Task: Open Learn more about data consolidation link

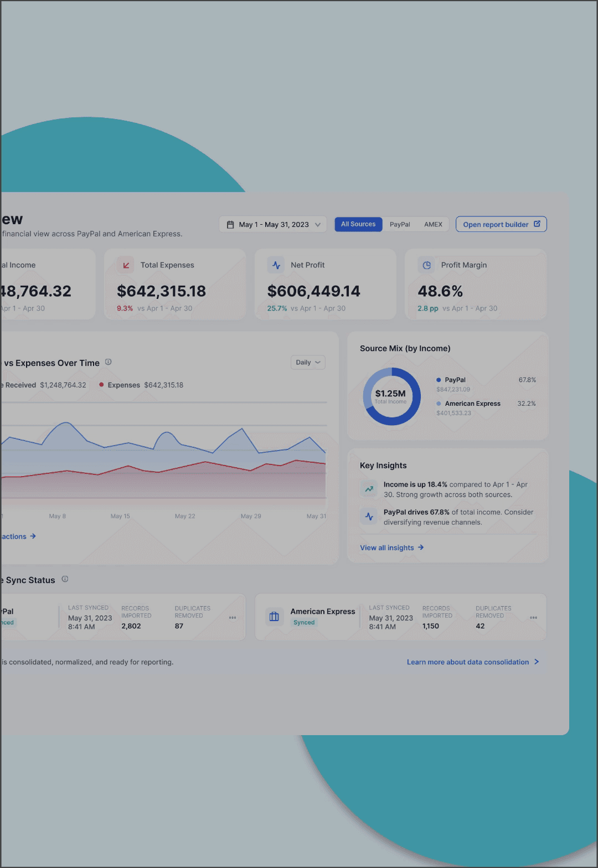Action: (x=473, y=662)
